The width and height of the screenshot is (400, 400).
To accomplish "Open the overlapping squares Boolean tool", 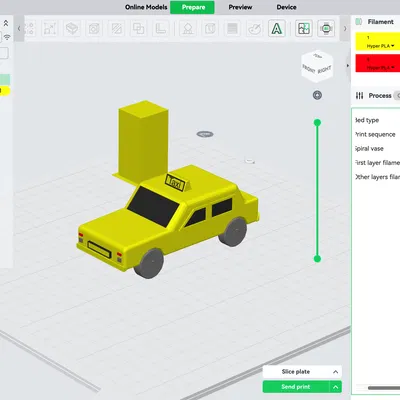I will [138, 29].
